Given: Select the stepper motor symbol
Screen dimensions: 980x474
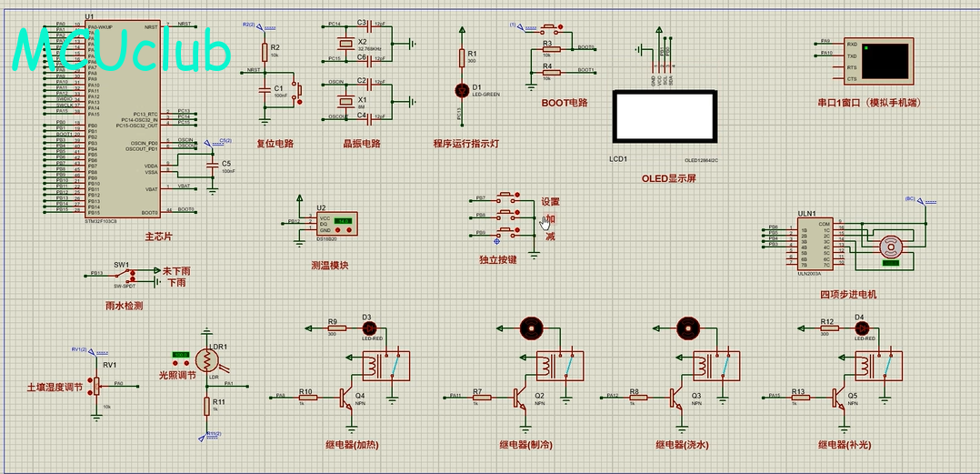Looking at the screenshot, I should click(888, 247).
